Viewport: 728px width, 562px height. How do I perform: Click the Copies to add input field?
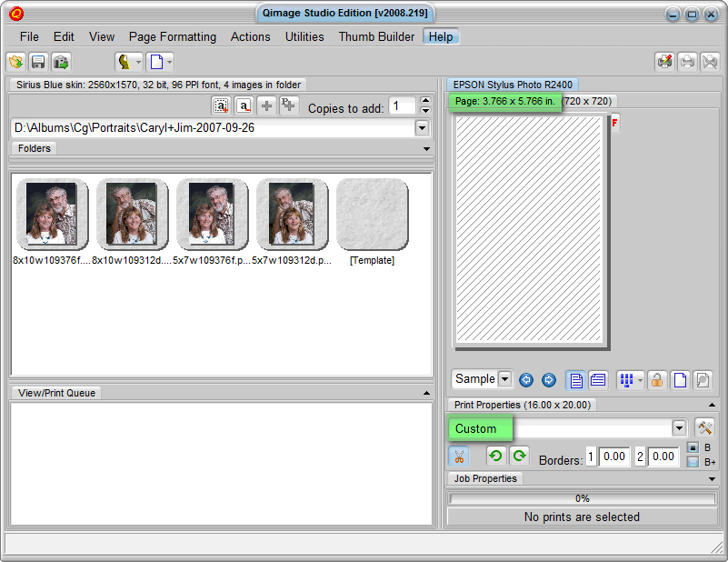[x=402, y=105]
